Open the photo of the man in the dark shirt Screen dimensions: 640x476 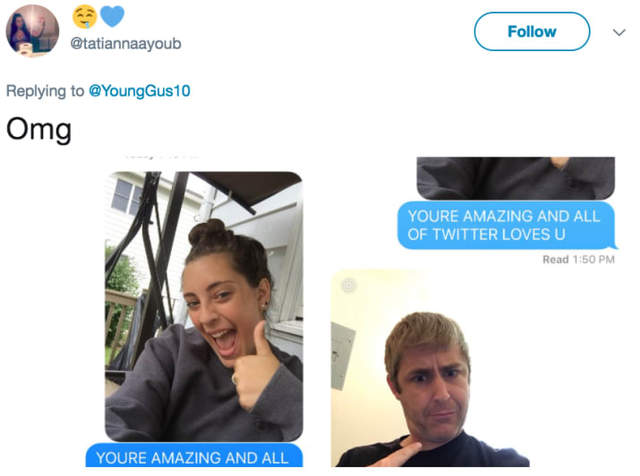coord(430,368)
